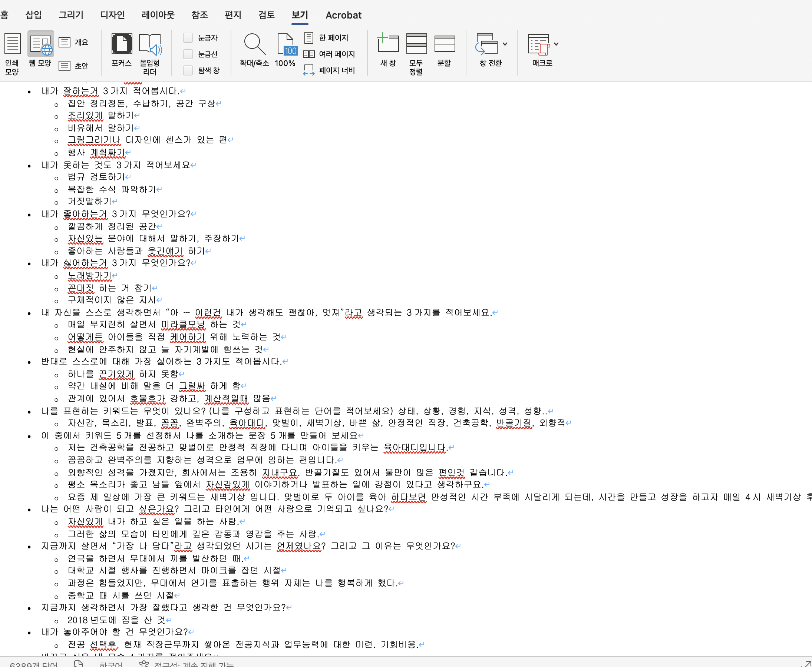Image resolution: width=812 pixels, height=667 pixels.
Task: Enable the Ruler (눈금자)
Action: (x=188, y=38)
